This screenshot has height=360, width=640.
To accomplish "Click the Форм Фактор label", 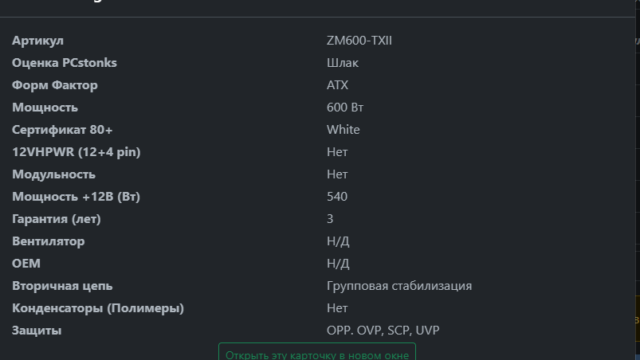I will (55, 85).
